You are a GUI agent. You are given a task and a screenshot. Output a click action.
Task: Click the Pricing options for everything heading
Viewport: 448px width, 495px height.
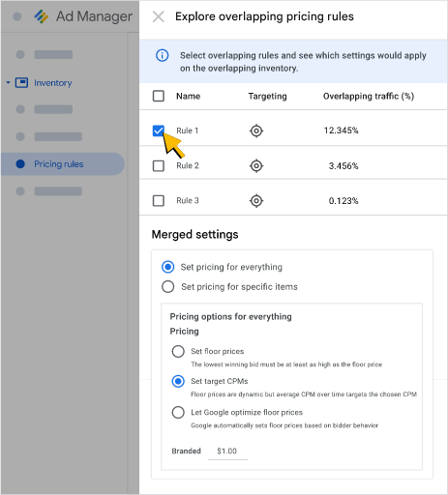coord(230,316)
